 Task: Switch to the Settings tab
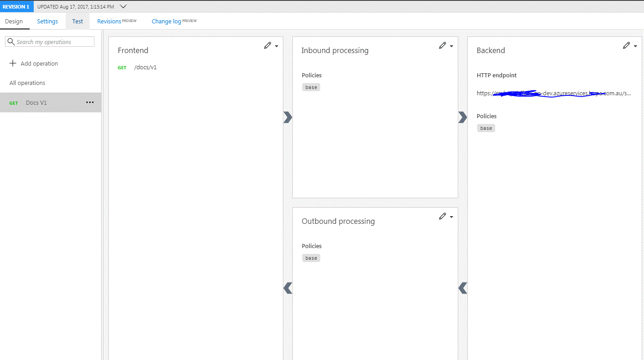47,21
